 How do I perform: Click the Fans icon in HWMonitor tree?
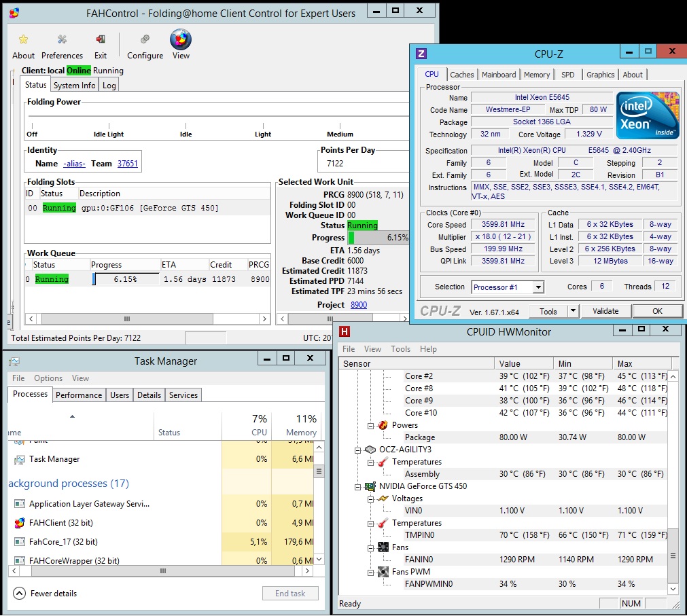(x=383, y=547)
